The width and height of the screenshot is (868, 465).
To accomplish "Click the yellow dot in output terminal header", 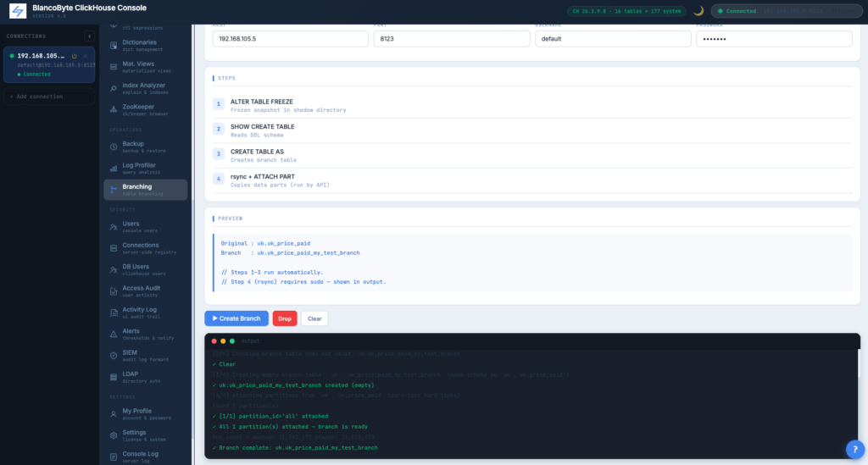I will pos(223,341).
